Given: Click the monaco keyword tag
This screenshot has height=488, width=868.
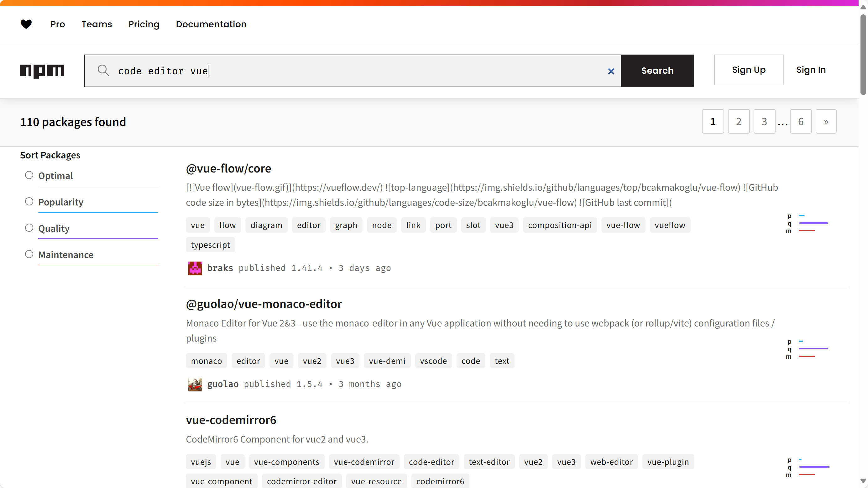Looking at the screenshot, I should pos(206,361).
